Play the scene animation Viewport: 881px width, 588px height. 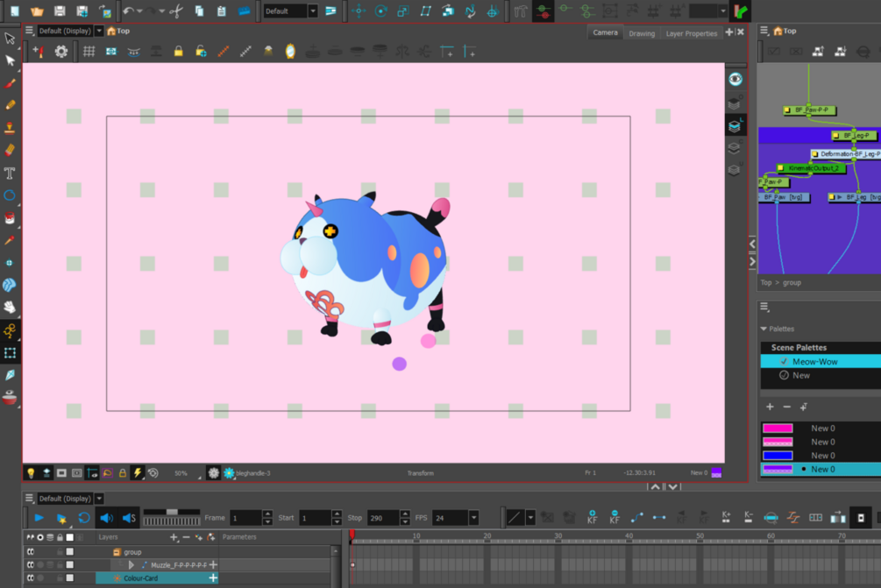[38, 518]
